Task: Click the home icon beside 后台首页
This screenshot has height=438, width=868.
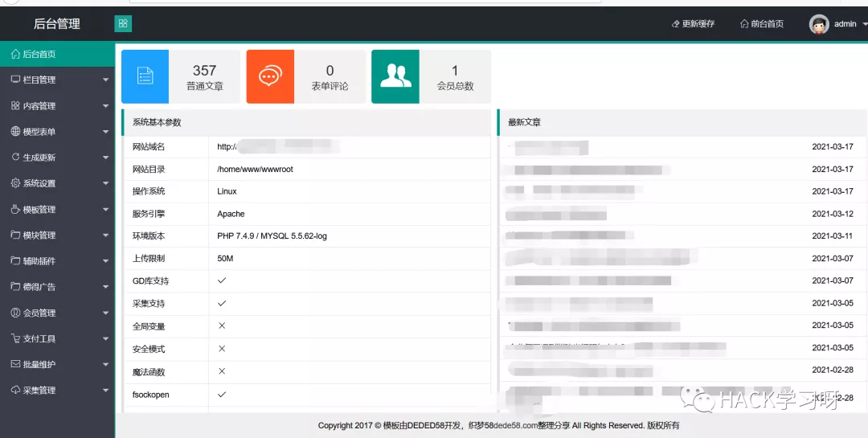Action: 15,55
